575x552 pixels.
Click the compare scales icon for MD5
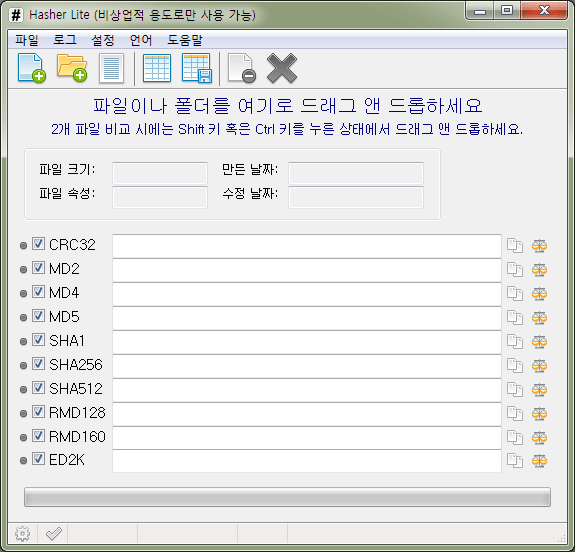pyautogui.click(x=539, y=318)
